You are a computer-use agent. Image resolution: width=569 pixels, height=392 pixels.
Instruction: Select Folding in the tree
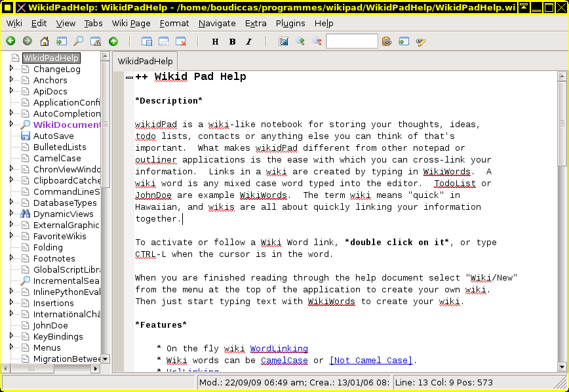pyautogui.click(x=48, y=247)
